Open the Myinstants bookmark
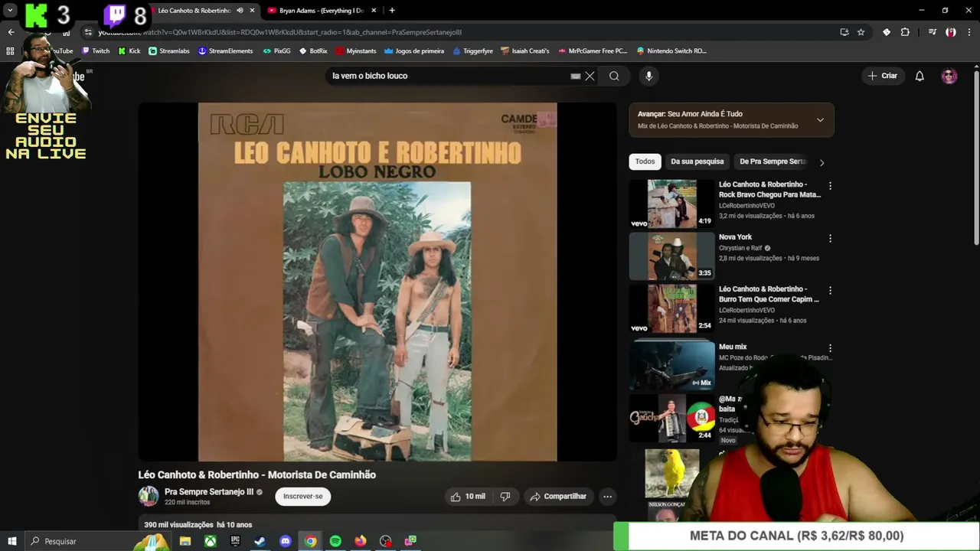Screen dimensions: 980x551 pos(356,51)
